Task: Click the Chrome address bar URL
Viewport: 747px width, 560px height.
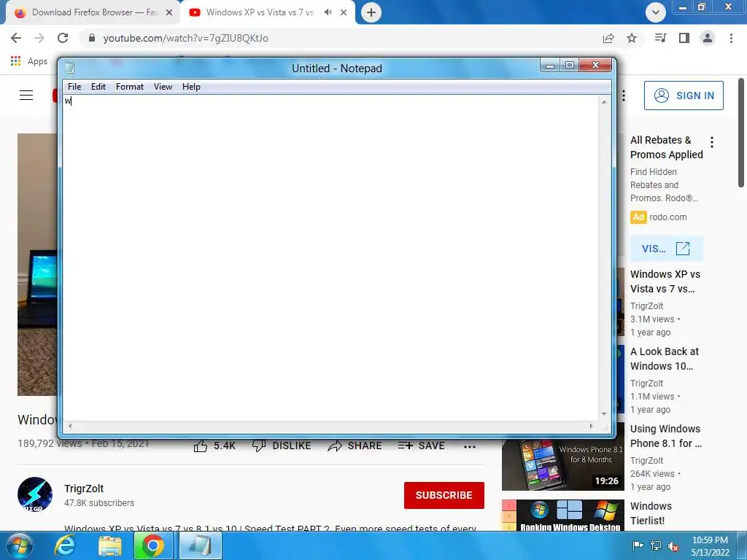Action: click(186, 38)
